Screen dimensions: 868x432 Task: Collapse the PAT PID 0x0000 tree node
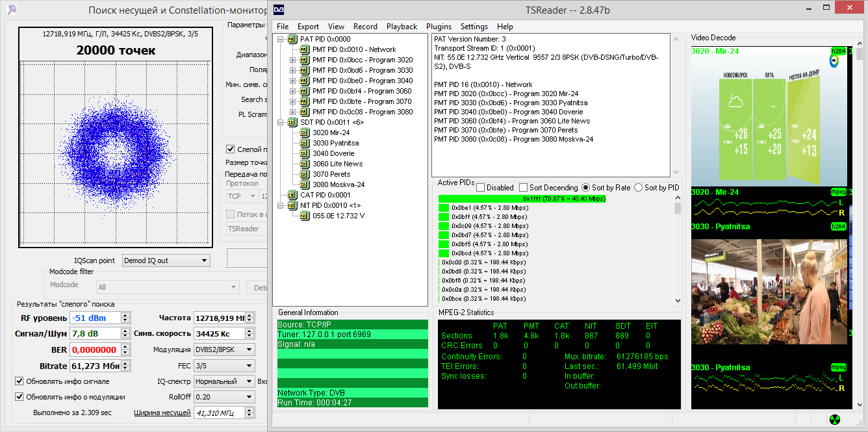(x=281, y=39)
